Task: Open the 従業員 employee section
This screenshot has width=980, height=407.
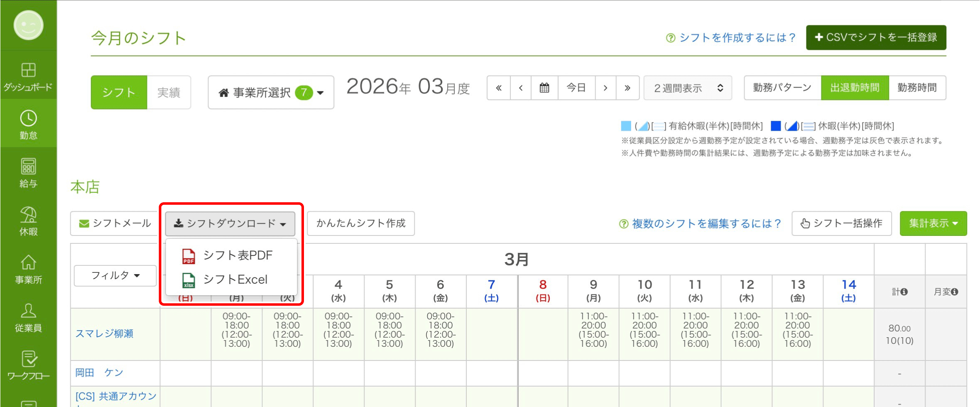Action: click(x=28, y=317)
